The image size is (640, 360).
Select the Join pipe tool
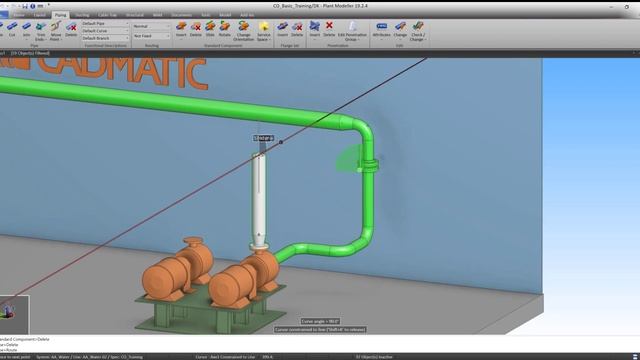click(x=27, y=30)
